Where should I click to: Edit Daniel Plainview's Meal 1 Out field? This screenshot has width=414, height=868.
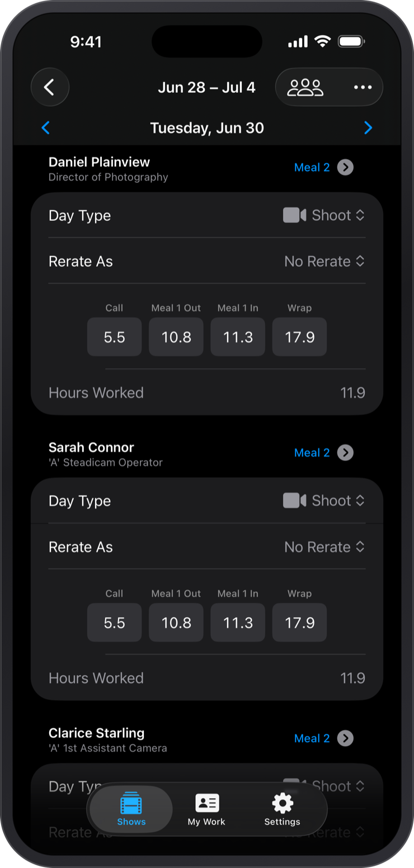[x=176, y=337]
